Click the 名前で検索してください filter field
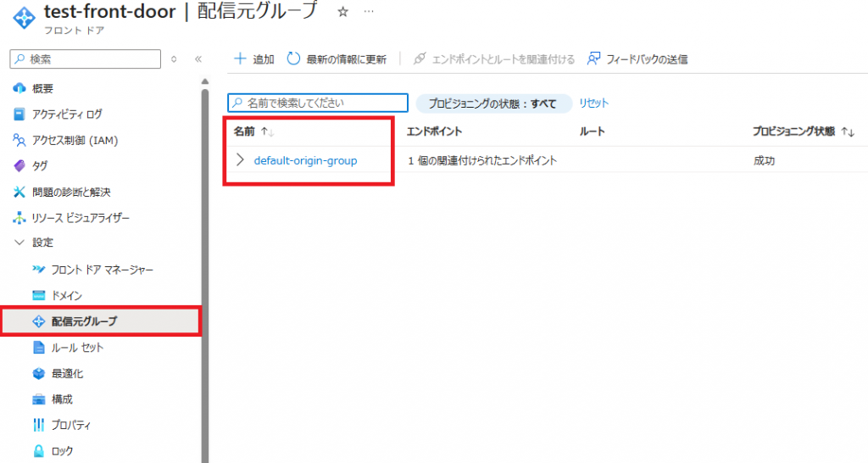This screenshot has height=463, width=868. (x=318, y=103)
